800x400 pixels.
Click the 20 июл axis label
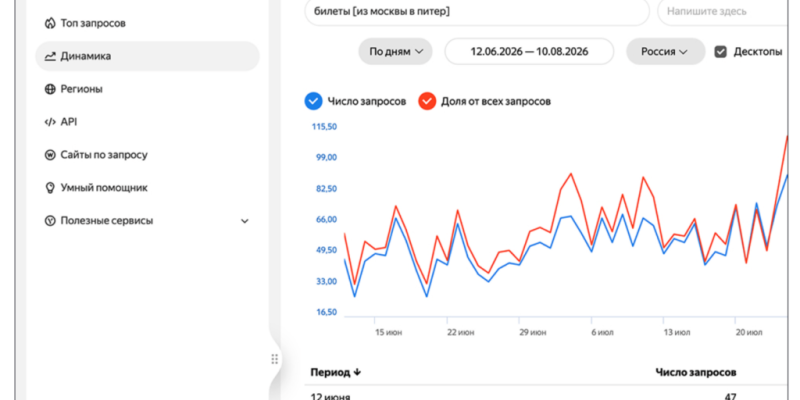pos(749,333)
